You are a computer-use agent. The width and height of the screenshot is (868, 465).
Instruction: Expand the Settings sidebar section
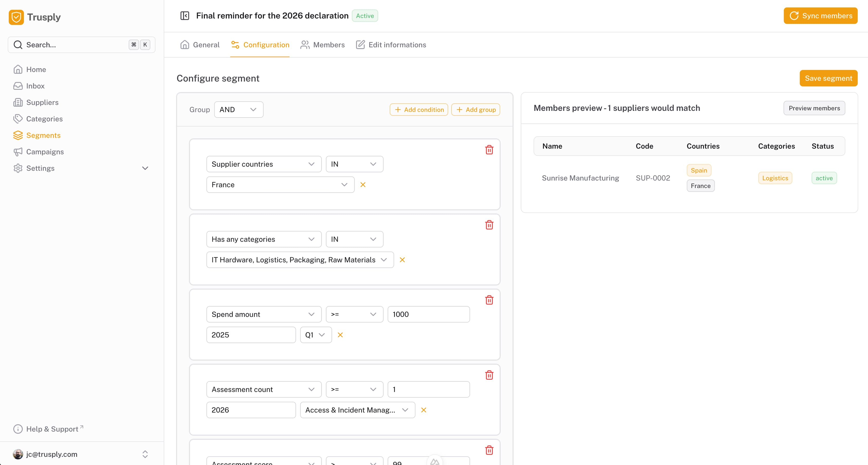point(145,168)
